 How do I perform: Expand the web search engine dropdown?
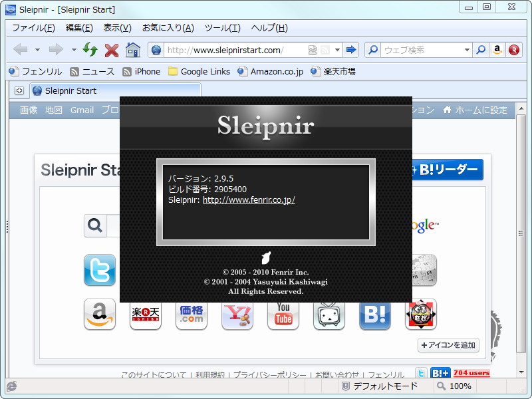pos(467,50)
